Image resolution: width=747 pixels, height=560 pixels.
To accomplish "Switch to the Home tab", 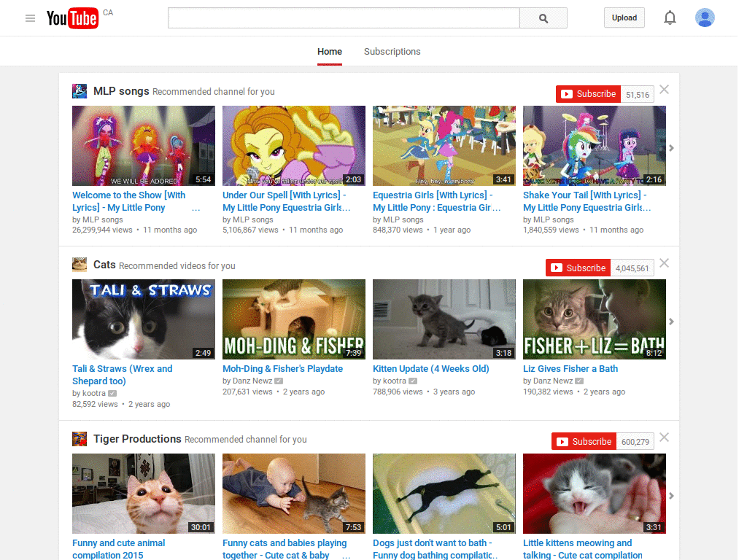I will point(330,52).
